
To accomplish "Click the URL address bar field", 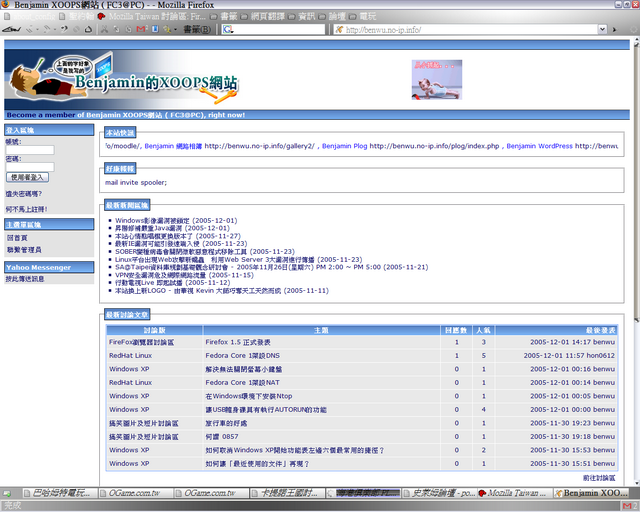I will tap(480, 30).
